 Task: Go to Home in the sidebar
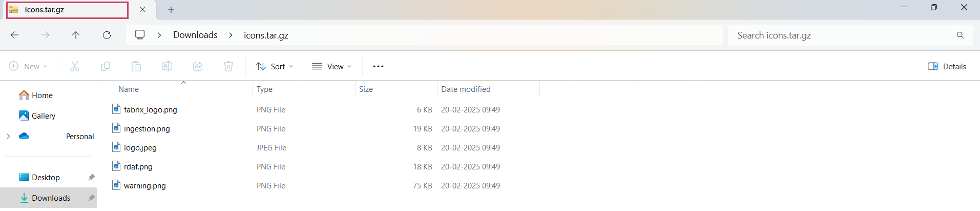pyautogui.click(x=42, y=95)
